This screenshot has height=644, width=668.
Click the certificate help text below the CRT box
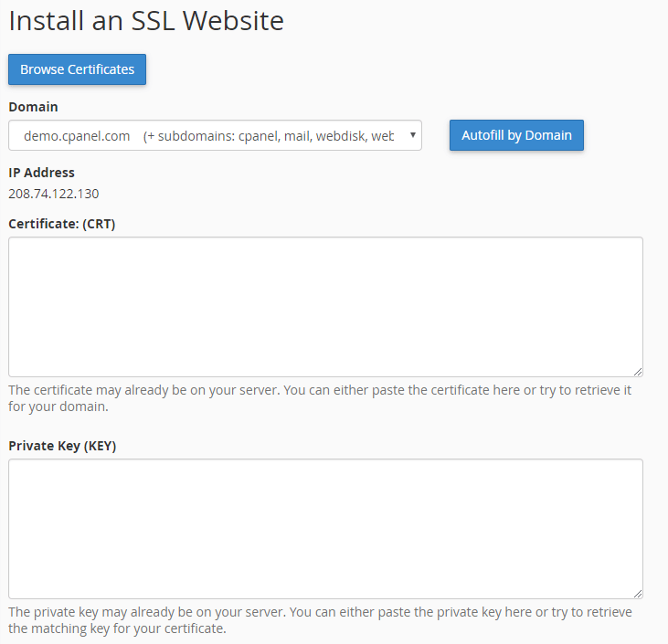320,398
